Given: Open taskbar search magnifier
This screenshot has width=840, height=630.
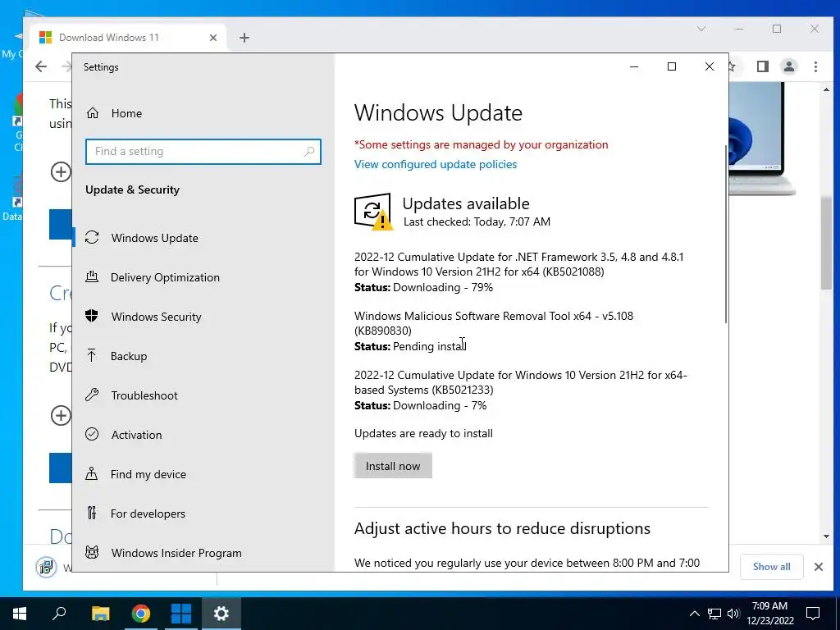Looking at the screenshot, I should click(59, 614).
